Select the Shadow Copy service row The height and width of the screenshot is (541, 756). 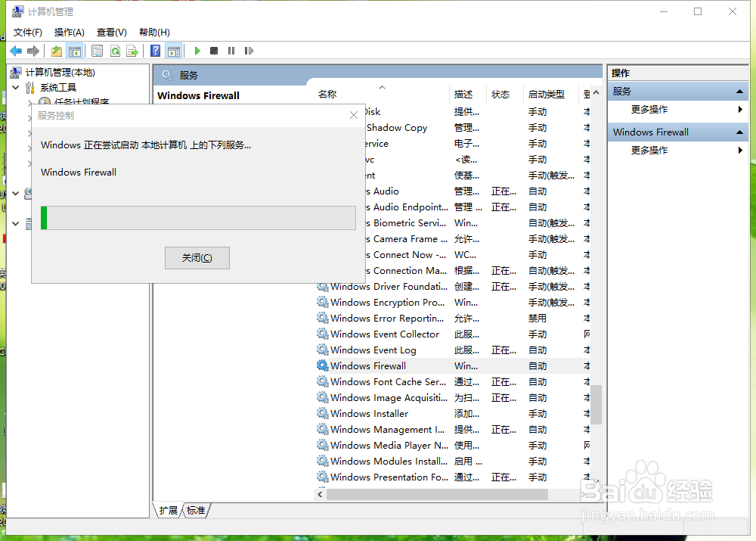[x=477, y=127]
